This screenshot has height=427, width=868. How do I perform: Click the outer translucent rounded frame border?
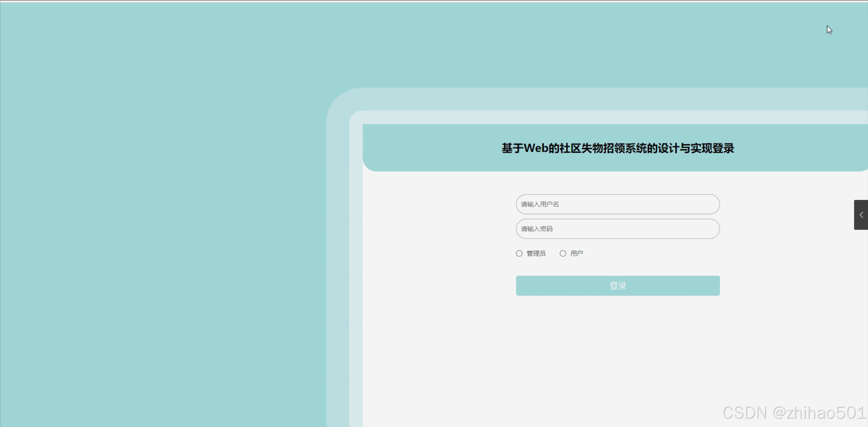click(337, 272)
